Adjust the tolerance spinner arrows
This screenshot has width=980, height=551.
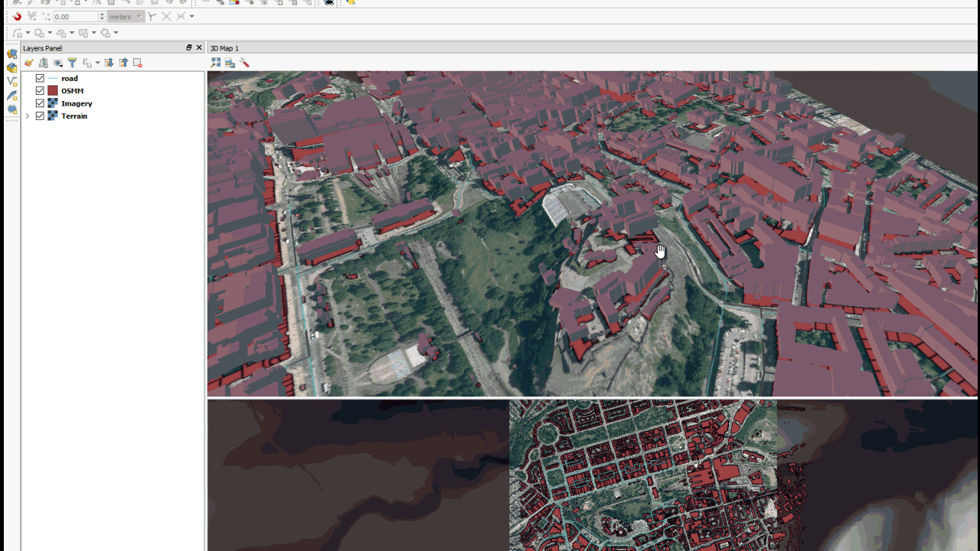102,16
